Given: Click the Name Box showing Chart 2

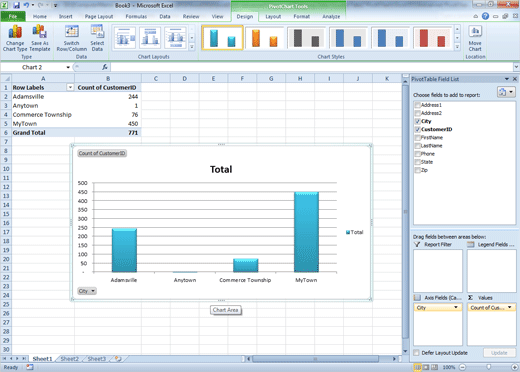Looking at the screenshot, I should pyautogui.click(x=36, y=67).
